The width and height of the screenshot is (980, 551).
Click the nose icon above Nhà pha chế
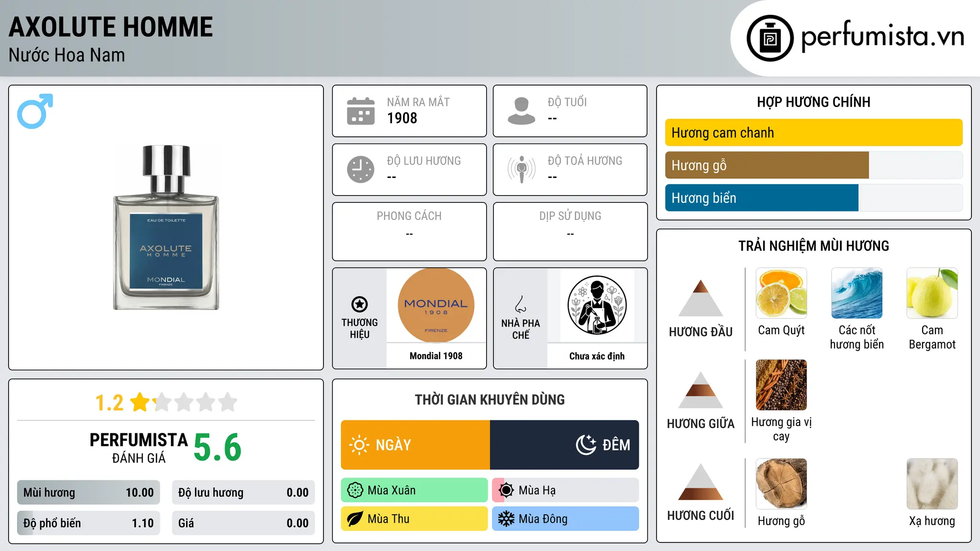pyautogui.click(x=521, y=304)
